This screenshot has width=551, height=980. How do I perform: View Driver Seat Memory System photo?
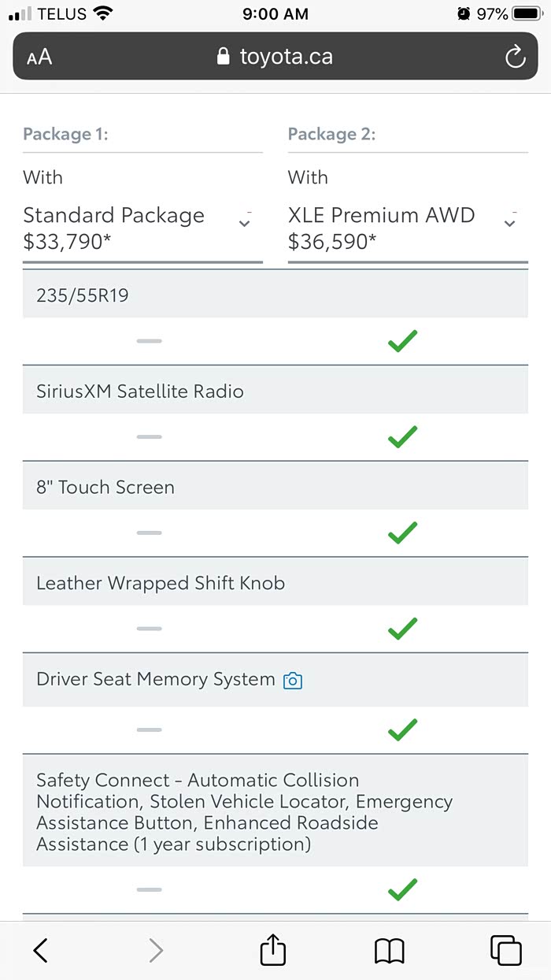coord(293,681)
